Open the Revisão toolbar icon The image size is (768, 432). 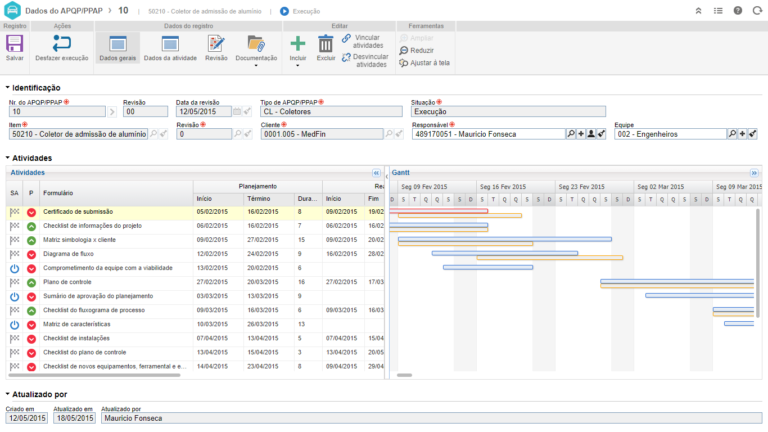tap(216, 44)
